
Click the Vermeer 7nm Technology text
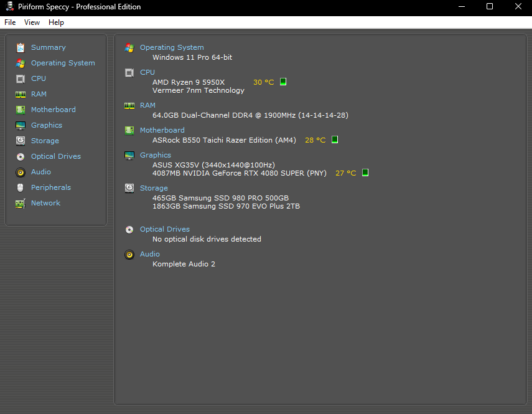198,91
